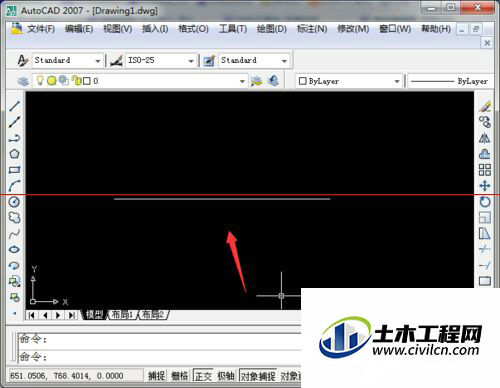This screenshot has width=500, height=388.
Task: Switch to the 布局1 layout tab
Action: [x=122, y=314]
